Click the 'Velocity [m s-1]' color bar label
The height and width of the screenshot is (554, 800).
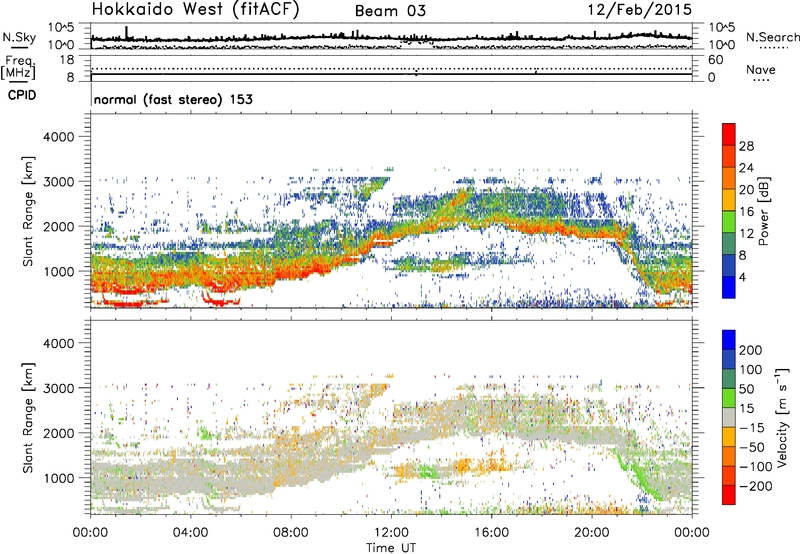click(781, 417)
